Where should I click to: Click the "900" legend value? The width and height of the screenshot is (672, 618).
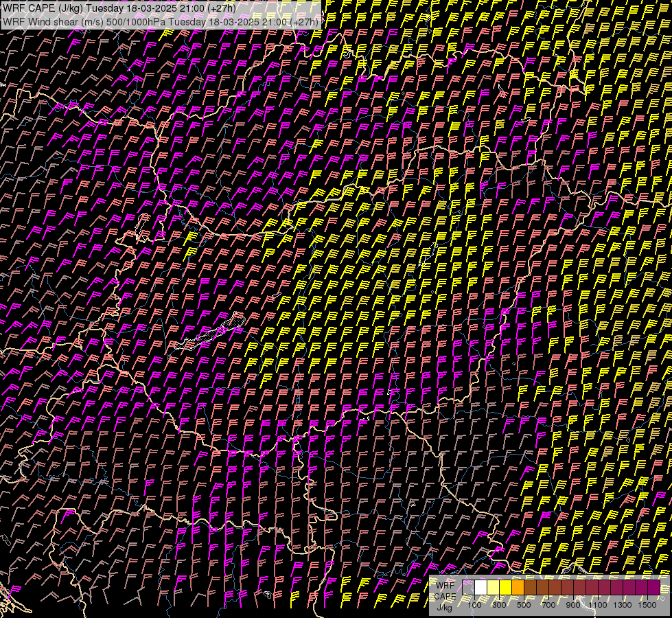pos(573,605)
